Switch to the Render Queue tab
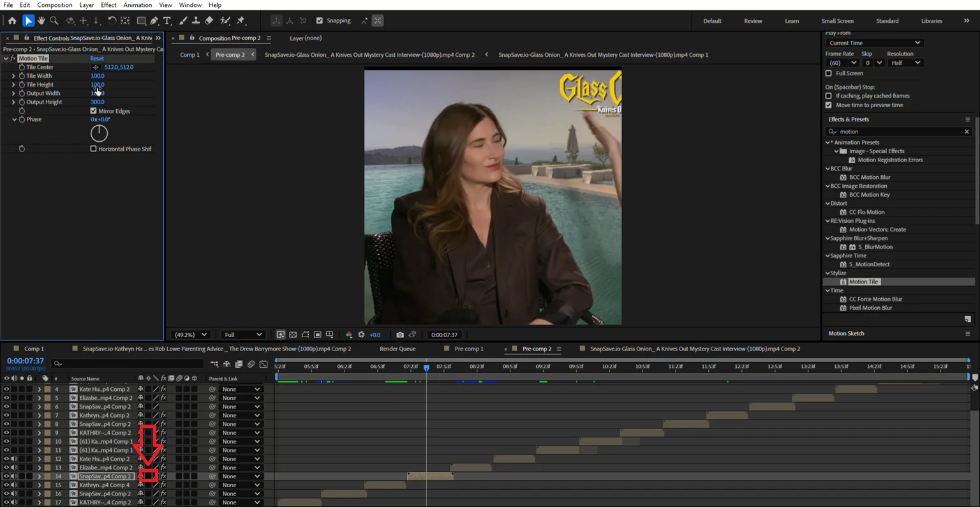Viewport: 980px width, 507px height. [397, 349]
